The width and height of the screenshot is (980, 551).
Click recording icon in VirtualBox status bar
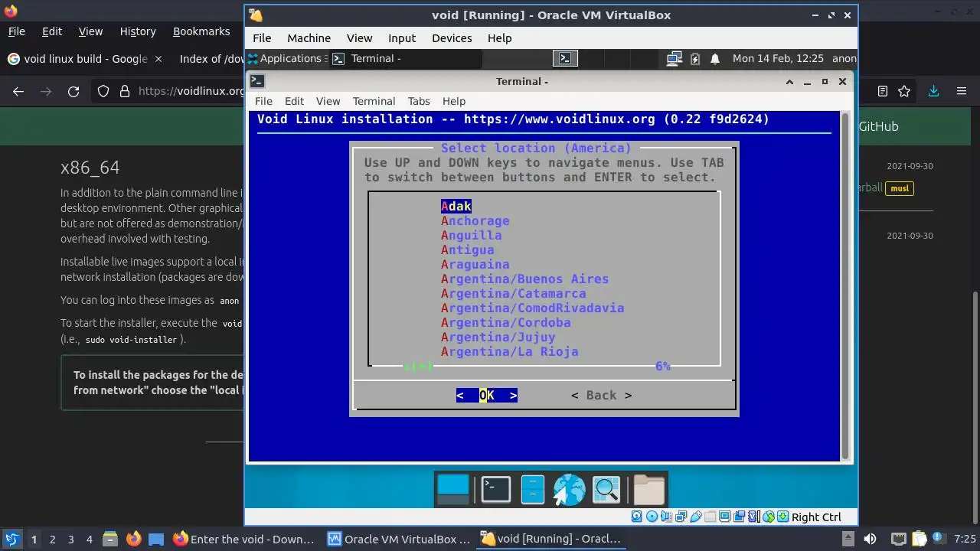click(739, 517)
